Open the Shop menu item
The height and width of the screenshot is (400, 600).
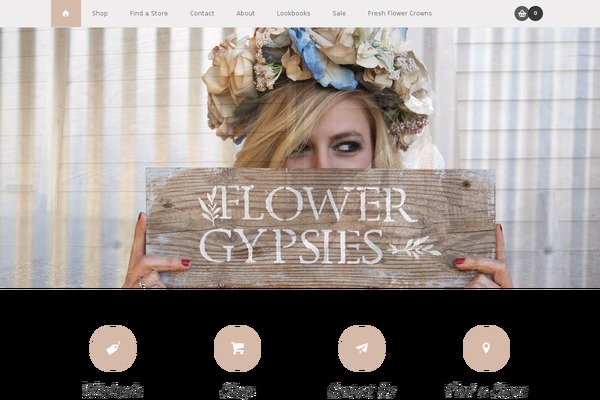pyautogui.click(x=99, y=13)
